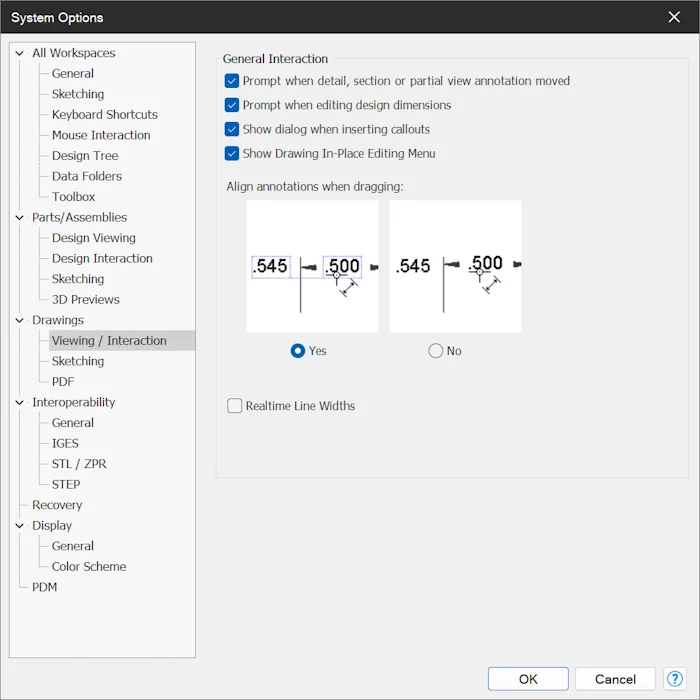
Task: Click the unaligned annotations preview image
Action: pos(455,266)
